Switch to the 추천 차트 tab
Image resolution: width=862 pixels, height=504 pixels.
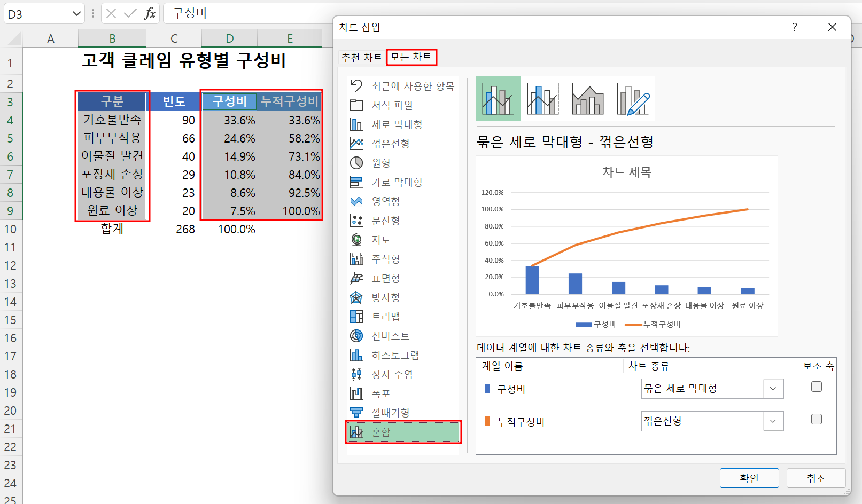click(x=361, y=57)
